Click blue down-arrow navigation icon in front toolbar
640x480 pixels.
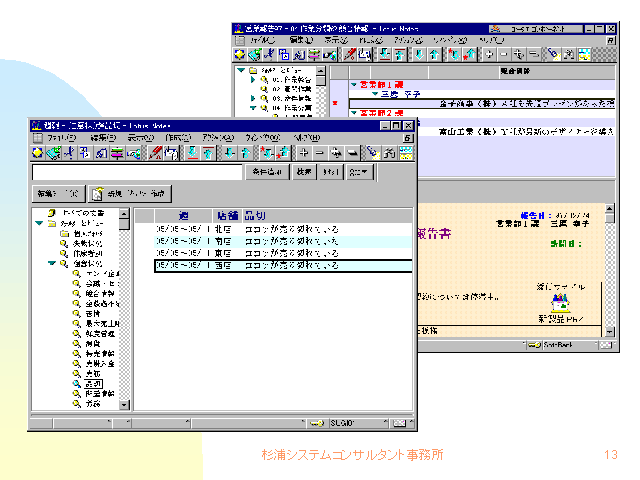229,153
